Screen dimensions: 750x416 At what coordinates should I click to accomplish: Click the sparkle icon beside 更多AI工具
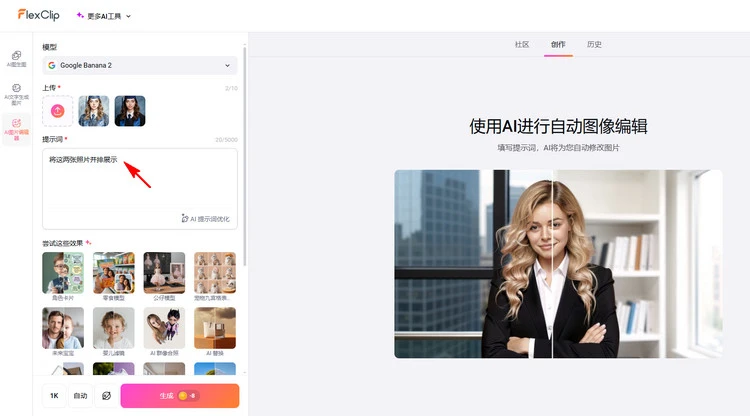tap(81, 16)
